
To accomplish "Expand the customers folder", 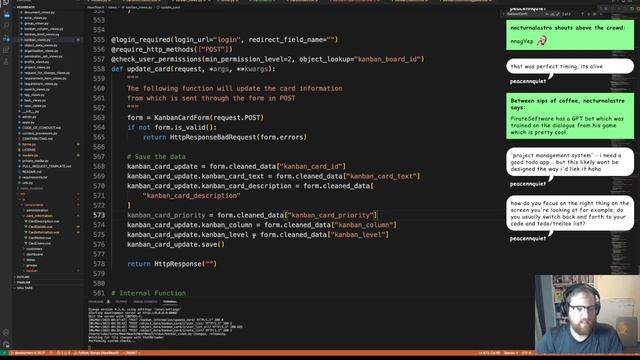I will click(34, 249).
